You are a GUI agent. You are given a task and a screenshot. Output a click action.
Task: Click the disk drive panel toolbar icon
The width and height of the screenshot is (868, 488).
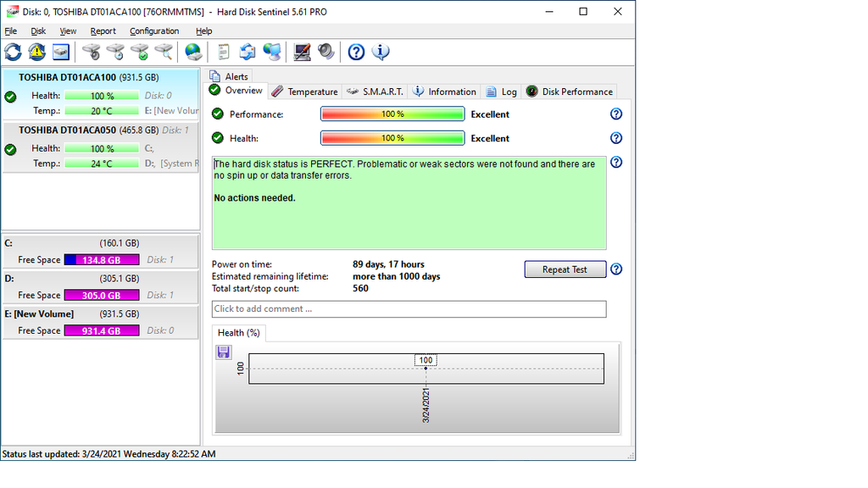point(61,52)
